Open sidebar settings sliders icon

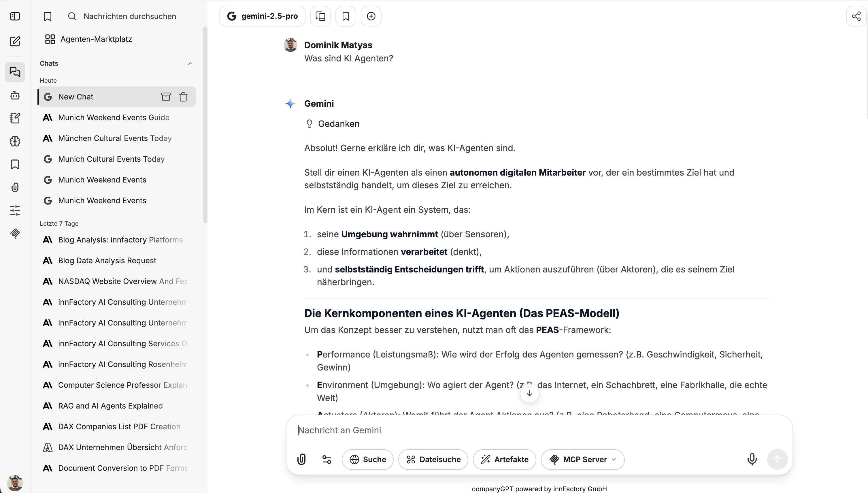point(15,210)
